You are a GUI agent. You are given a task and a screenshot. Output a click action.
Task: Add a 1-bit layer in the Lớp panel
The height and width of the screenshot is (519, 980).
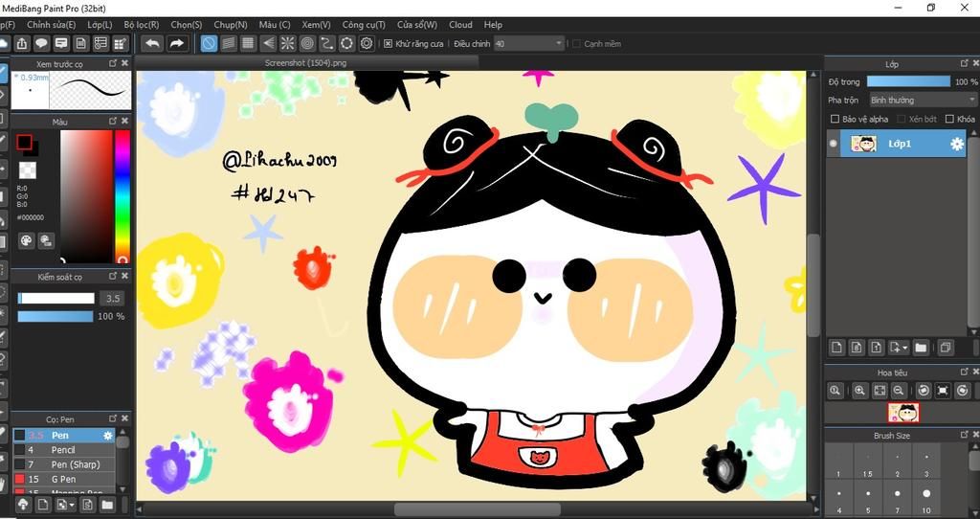coord(877,347)
